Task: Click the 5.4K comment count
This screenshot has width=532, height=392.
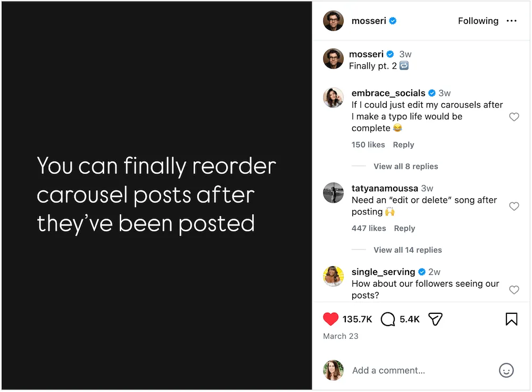Action: coord(410,319)
